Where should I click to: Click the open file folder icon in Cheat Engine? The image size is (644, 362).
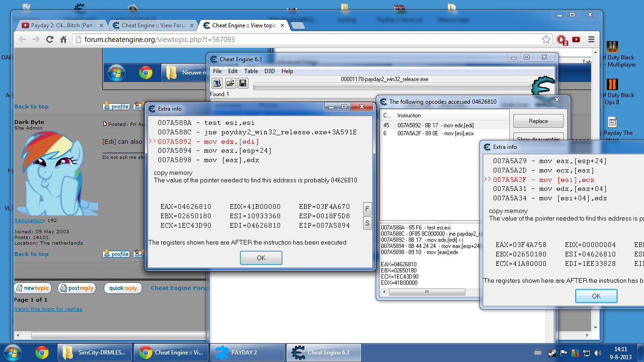(230, 83)
